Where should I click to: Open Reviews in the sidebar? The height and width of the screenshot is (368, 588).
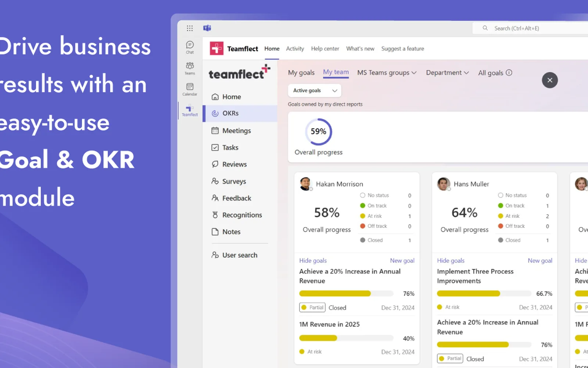pos(240,164)
